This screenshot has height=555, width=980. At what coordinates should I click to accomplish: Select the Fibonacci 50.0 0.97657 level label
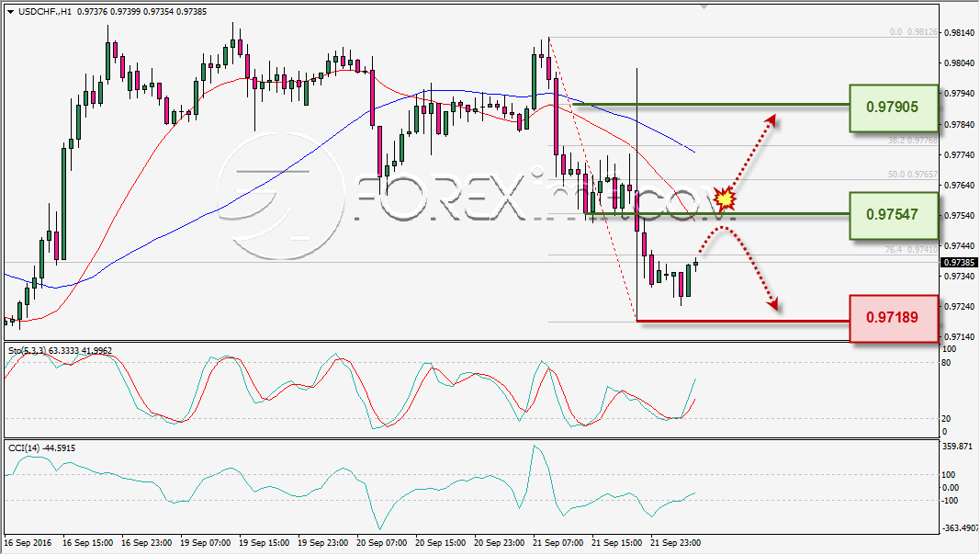[913, 175]
